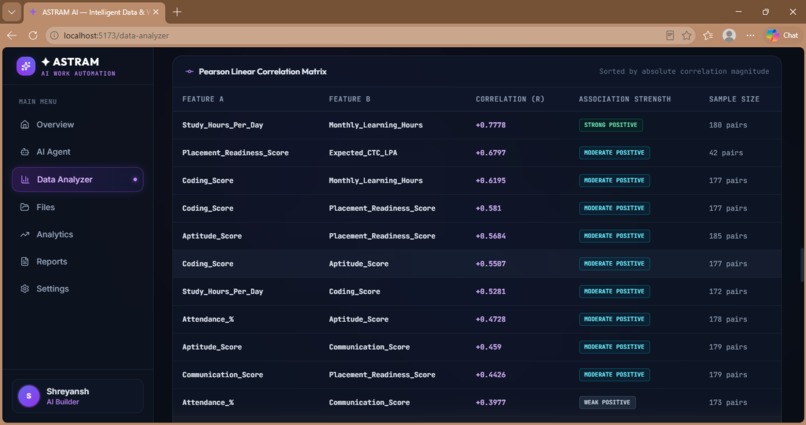
Task: Click the Reports document icon
Action: tap(25, 262)
